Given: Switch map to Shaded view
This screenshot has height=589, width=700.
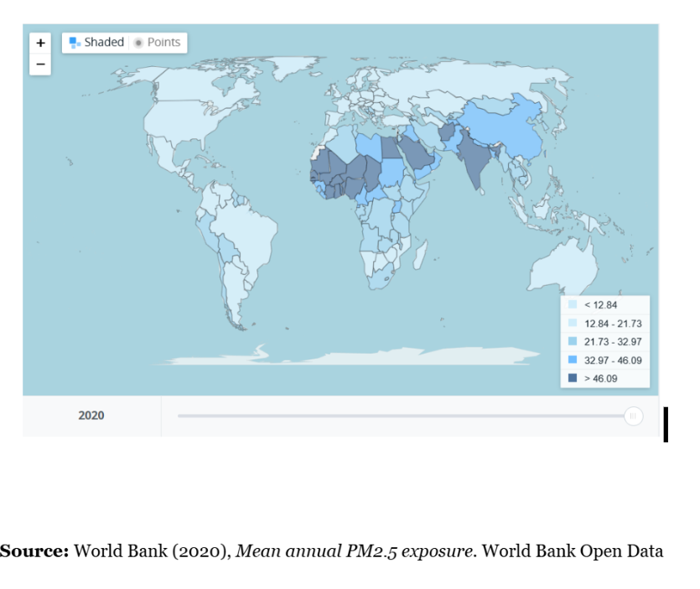Looking at the screenshot, I should pyautogui.click(x=96, y=43).
